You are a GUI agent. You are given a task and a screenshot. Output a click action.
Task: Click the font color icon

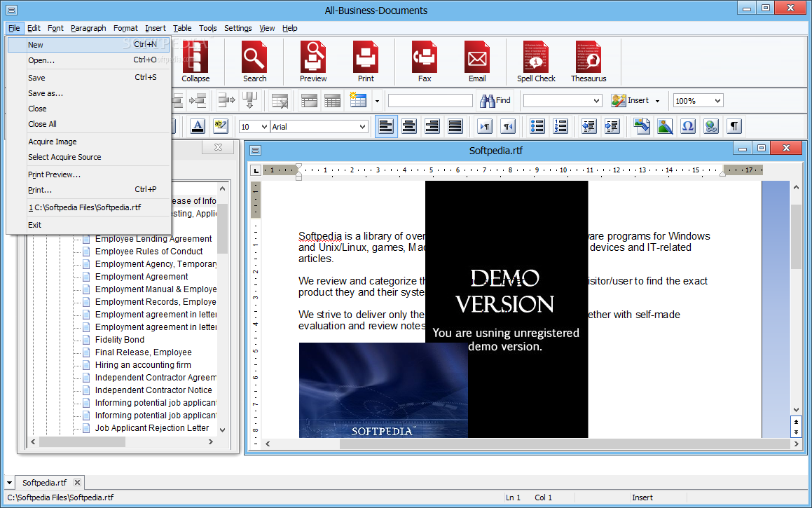(x=198, y=126)
